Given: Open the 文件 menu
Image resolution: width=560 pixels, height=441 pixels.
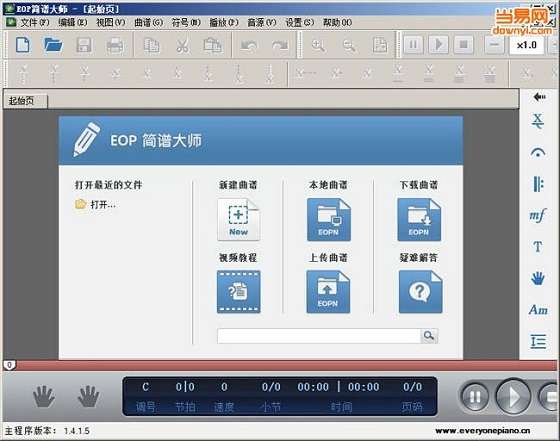Looking at the screenshot, I should [x=34, y=22].
